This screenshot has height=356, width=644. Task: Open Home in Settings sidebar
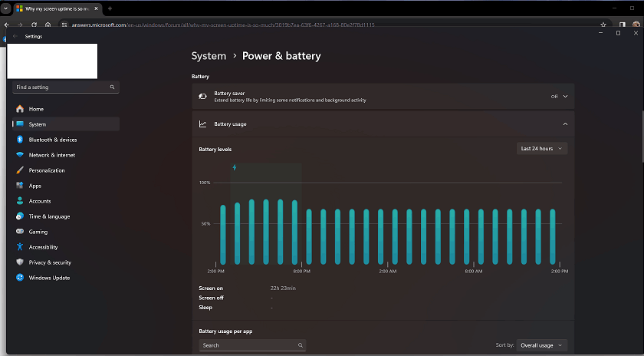pos(66,109)
